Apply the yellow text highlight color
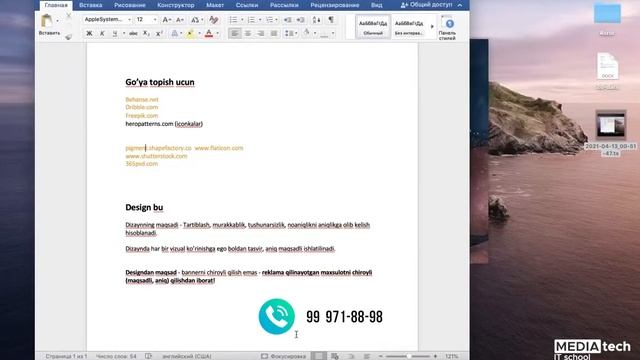Image resolution: width=640 pixels, height=360 pixels. (x=190, y=33)
